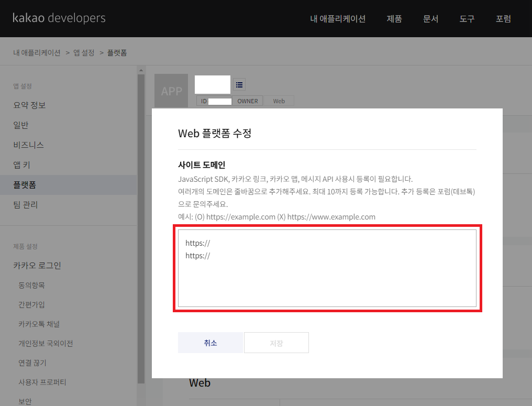Click the ID badge under app name

tap(215, 101)
